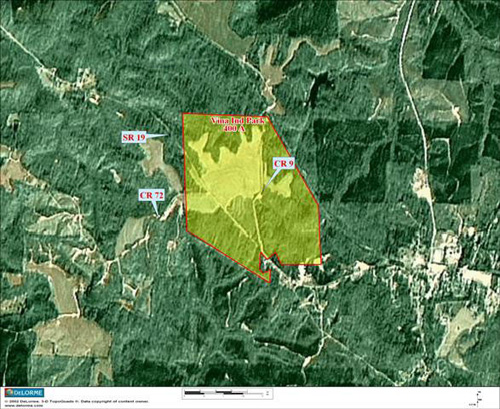Image resolution: width=500 pixels, height=409 pixels.
Task: Click the Vina Ind Park title text
Action: (238, 120)
